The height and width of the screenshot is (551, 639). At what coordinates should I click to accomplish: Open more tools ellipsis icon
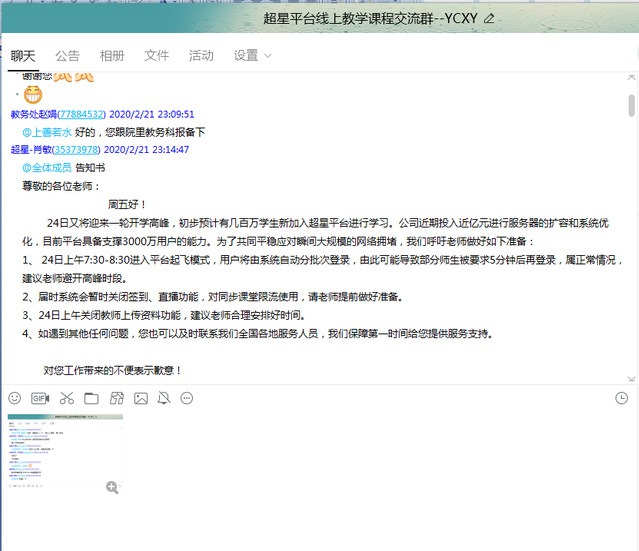187,398
